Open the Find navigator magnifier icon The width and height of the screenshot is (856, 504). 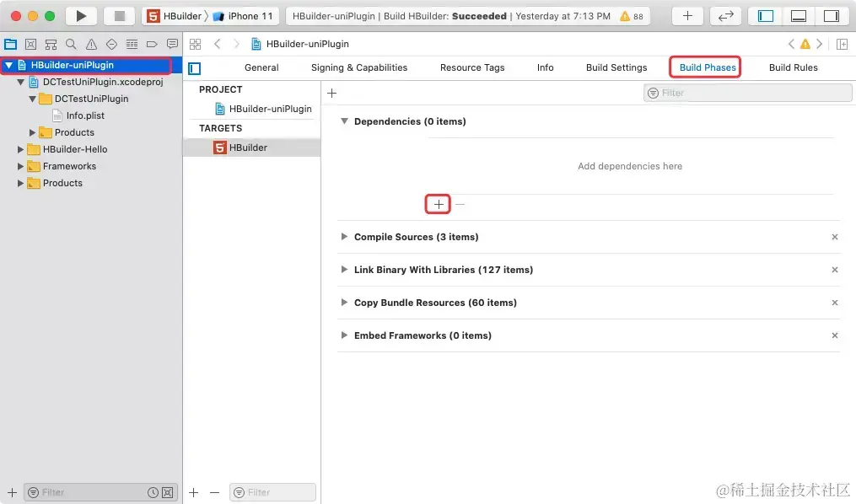(71, 44)
